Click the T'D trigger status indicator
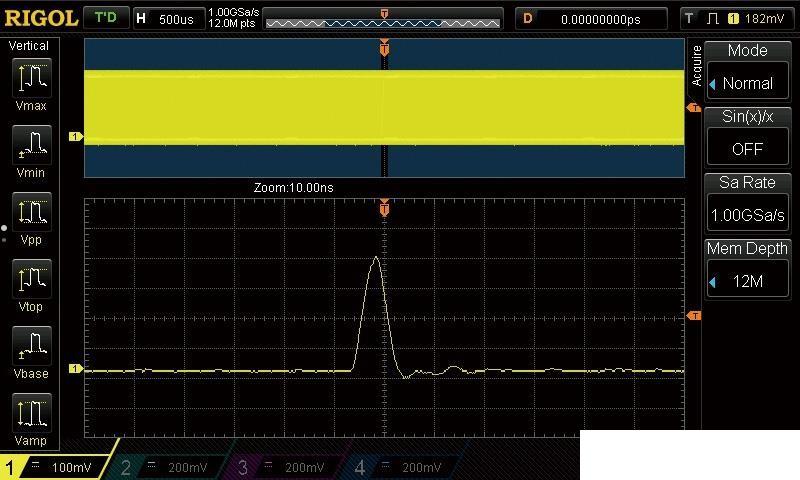800x480 pixels. 105,18
